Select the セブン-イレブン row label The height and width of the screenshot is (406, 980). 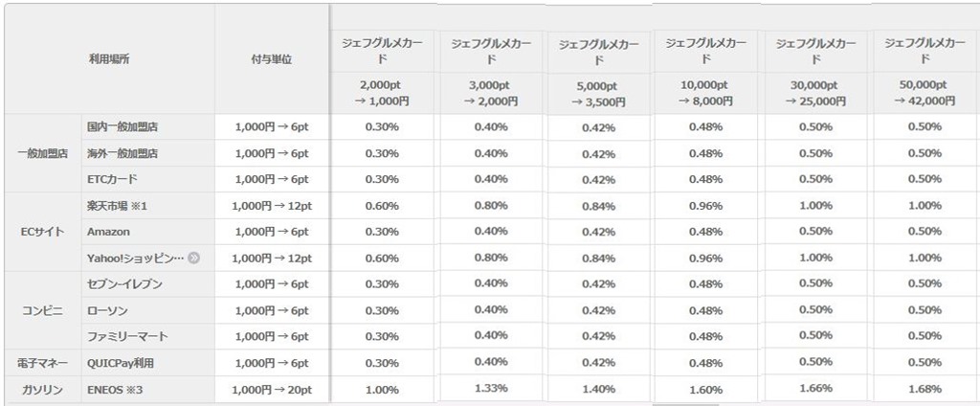point(124,284)
